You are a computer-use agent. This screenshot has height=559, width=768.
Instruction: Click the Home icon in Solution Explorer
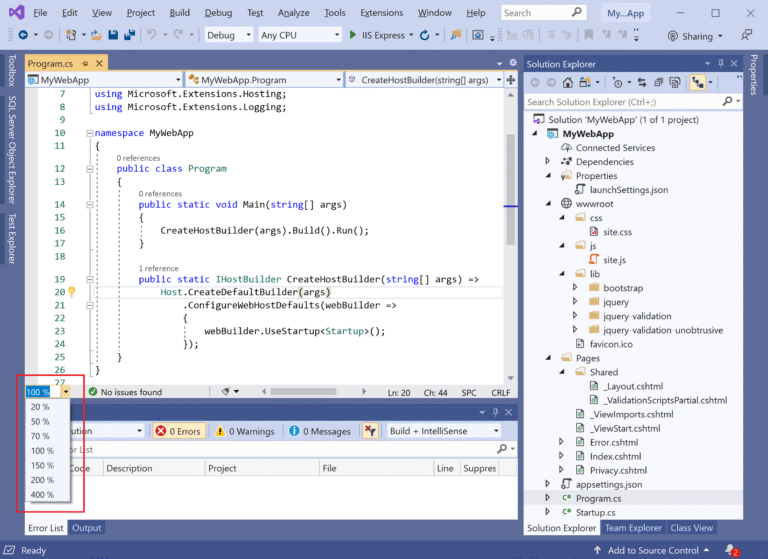click(568, 83)
